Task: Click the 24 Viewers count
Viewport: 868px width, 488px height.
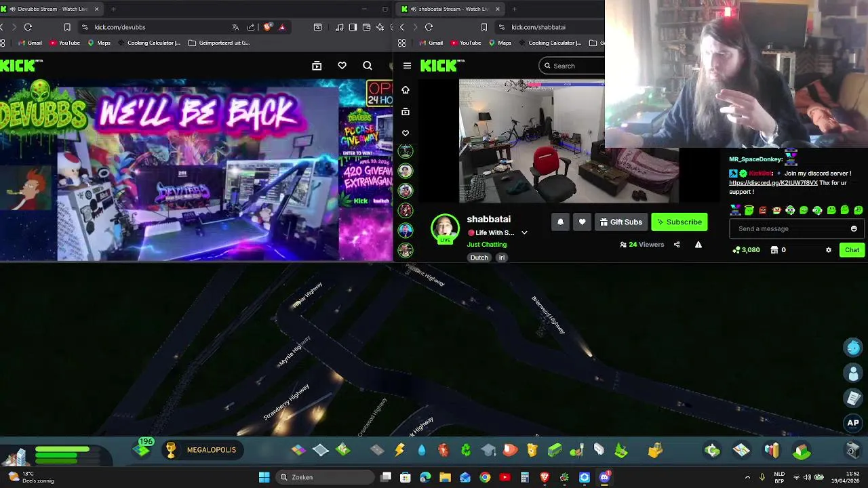Action: [642, 245]
